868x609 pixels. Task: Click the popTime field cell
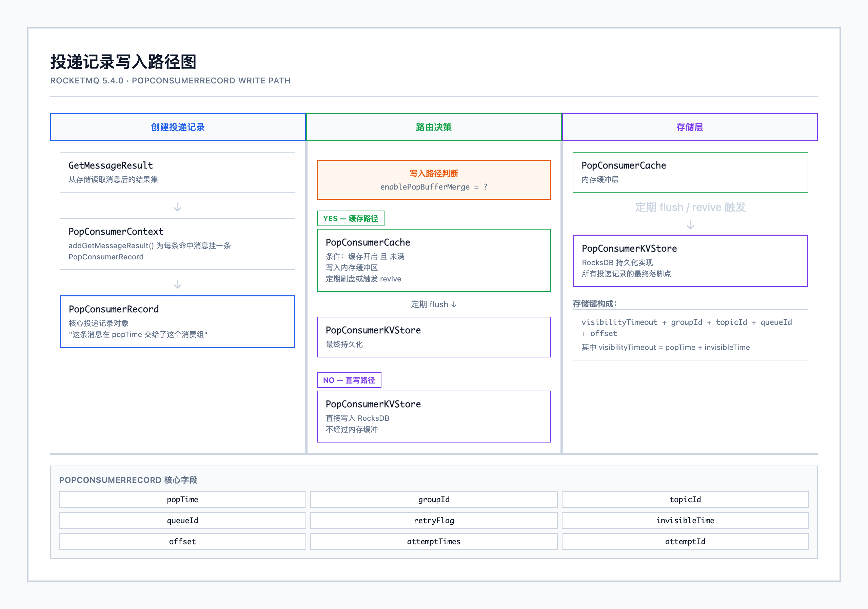[x=182, y=499]
